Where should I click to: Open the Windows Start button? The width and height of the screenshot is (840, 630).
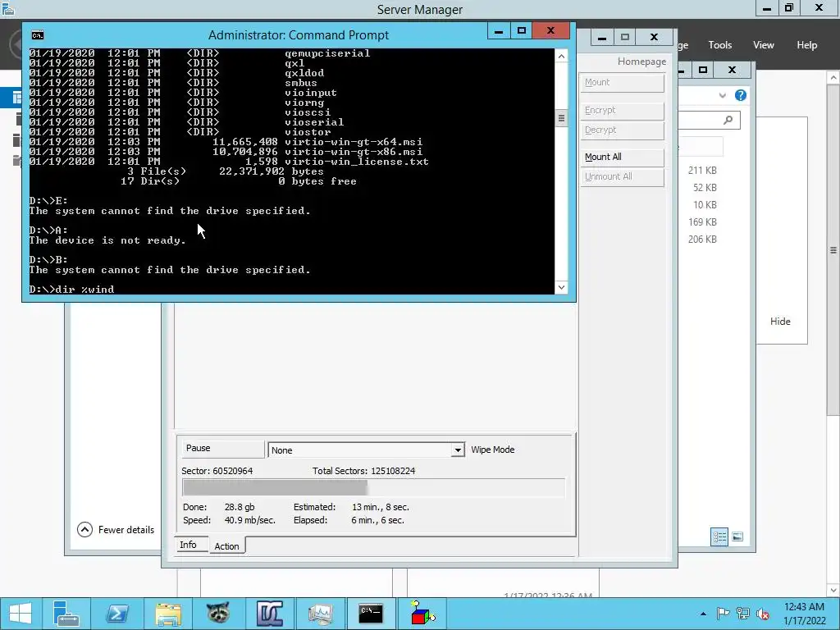coord(21,614)
